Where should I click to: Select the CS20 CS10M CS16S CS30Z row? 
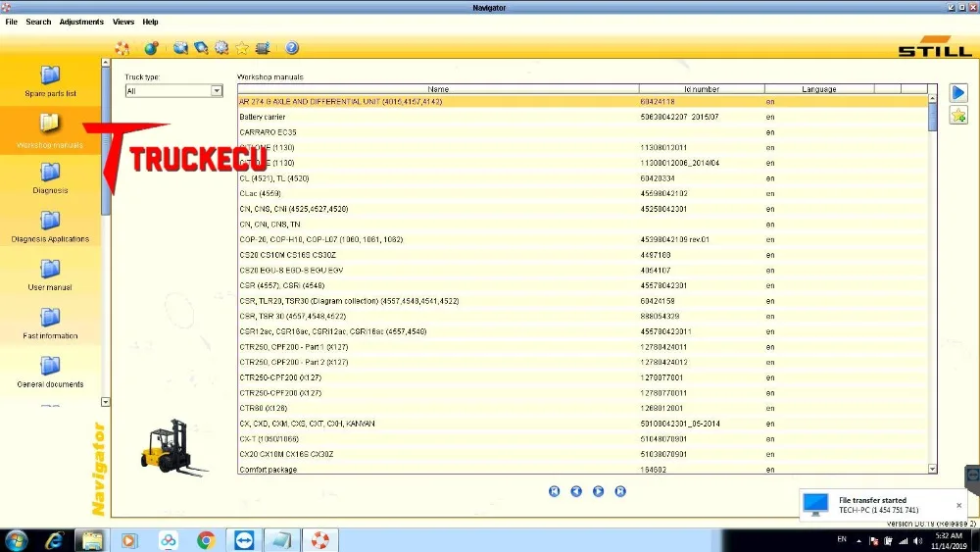pos(582,255)
